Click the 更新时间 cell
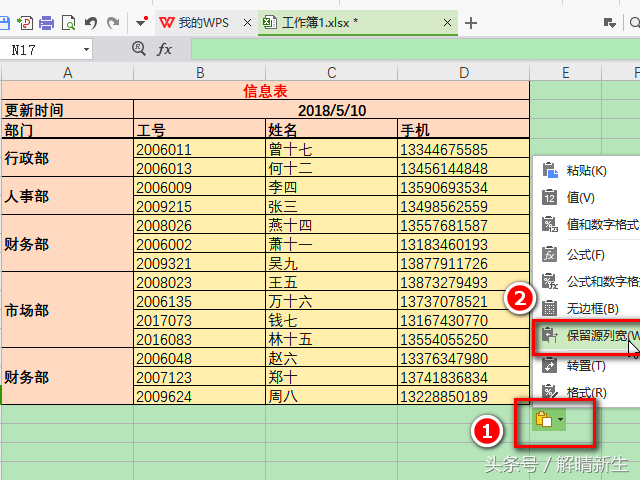The height and width of the screenshot is (480, 640). (x=68, y=110)
